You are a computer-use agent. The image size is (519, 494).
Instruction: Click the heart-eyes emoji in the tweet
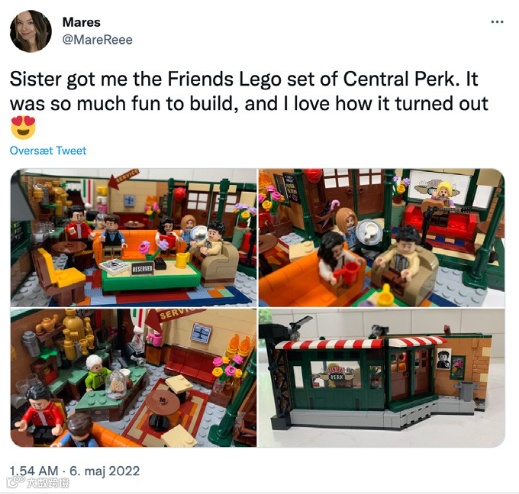pos(23,127)
